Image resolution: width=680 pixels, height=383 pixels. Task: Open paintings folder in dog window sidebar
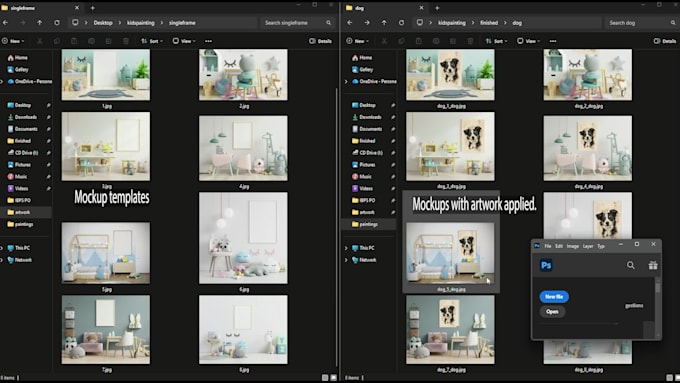[368, 224]
